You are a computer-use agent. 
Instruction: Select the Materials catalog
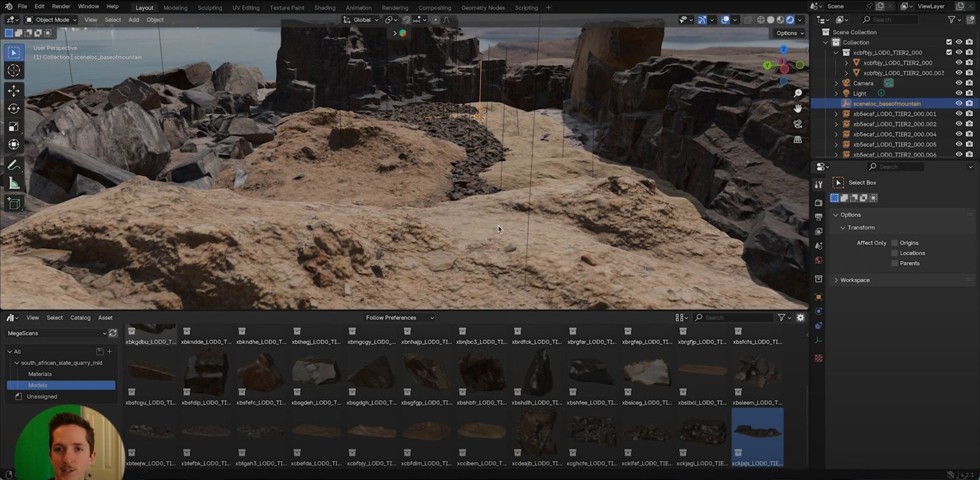(40, 374)
